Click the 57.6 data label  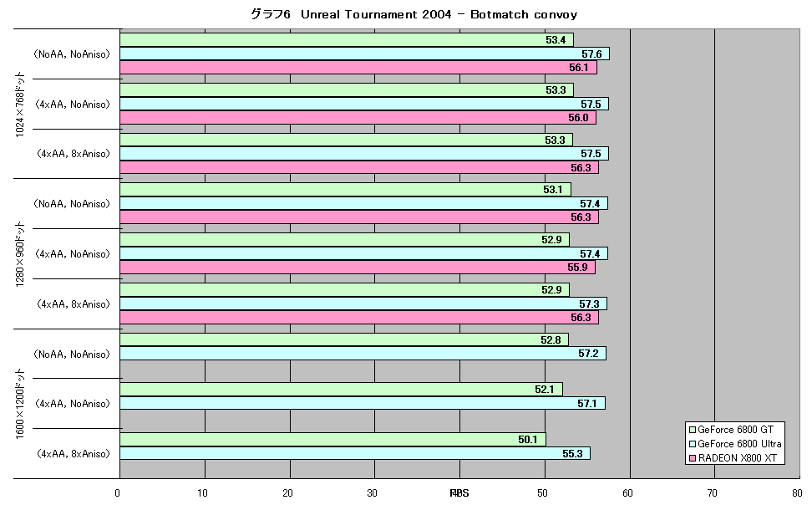point(591,54)
